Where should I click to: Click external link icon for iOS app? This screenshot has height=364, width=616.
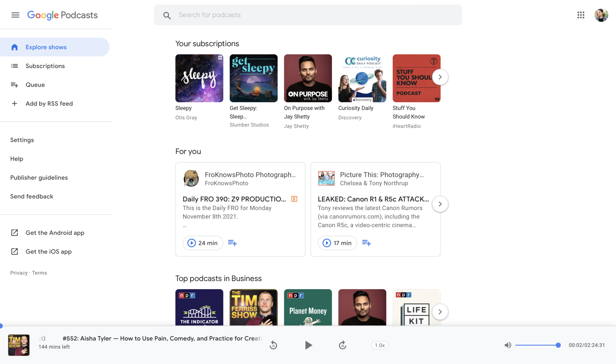[x=14, y=251]
